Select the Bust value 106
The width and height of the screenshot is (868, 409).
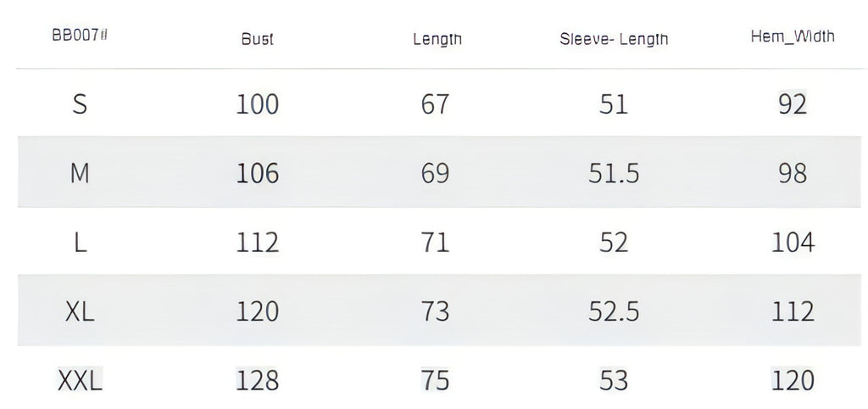(258, 173)
